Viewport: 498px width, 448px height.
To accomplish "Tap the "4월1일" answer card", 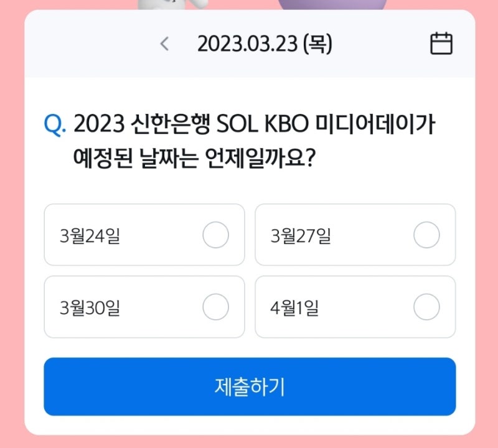I will (x=355, y=307).
